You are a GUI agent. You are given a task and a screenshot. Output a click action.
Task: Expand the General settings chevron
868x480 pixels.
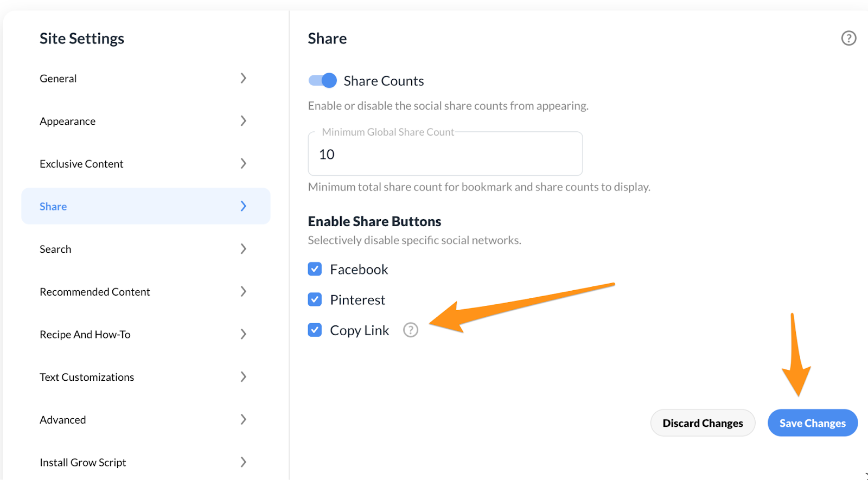coord(244,78)
